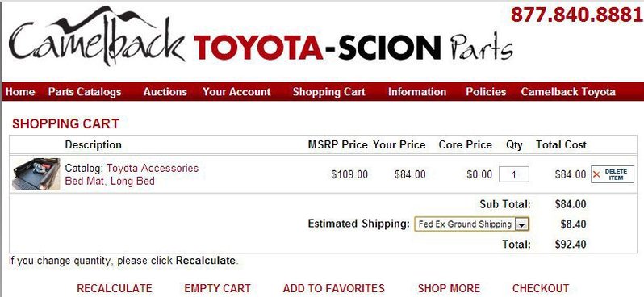Viewport: 644px width, 297px height.
Task: Open the Bed Mat, Long Bed link
Action: [x=110, y=181]
